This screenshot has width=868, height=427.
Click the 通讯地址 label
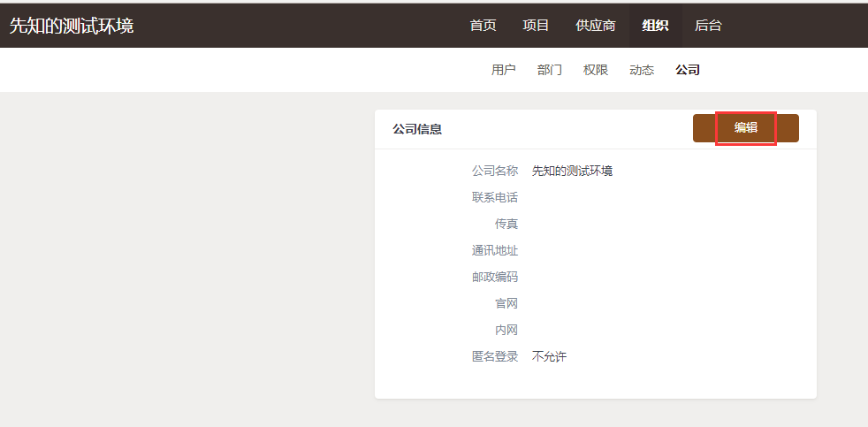495,250
